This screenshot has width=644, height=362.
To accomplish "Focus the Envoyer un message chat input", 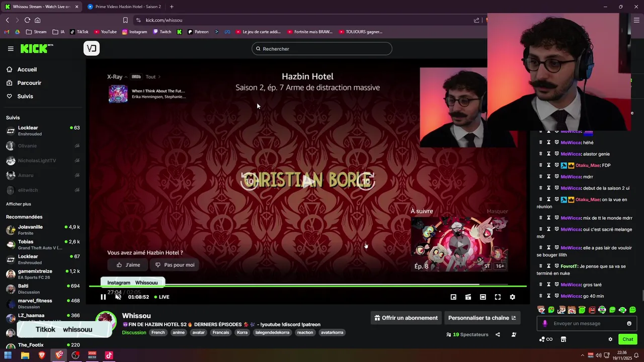I will (x=586, y=323).
